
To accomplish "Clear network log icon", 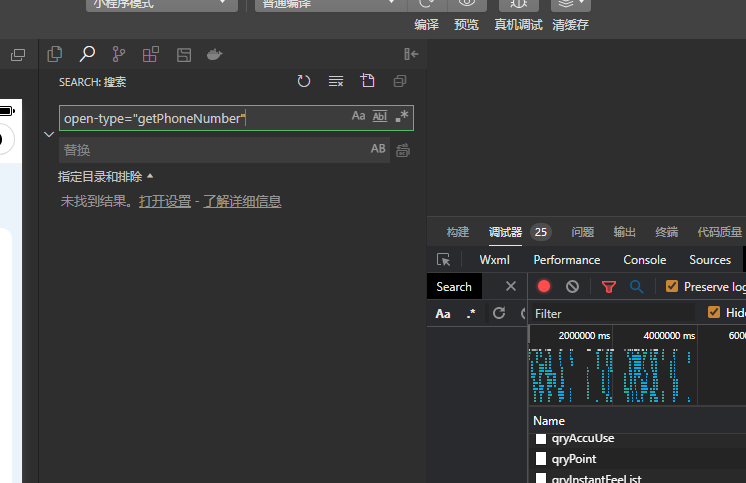I will pyautogui.click(x=572, y=286).
